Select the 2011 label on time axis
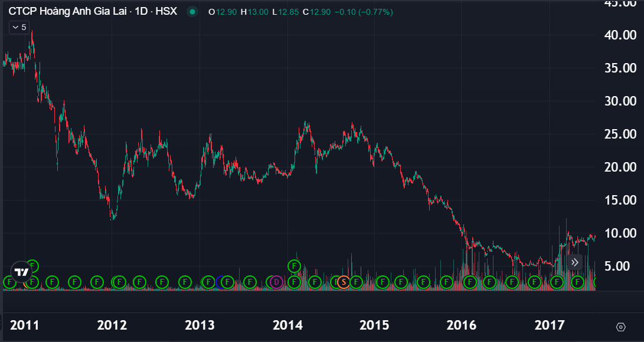Screen dimensions: 644x342 [x=24, y=325]
